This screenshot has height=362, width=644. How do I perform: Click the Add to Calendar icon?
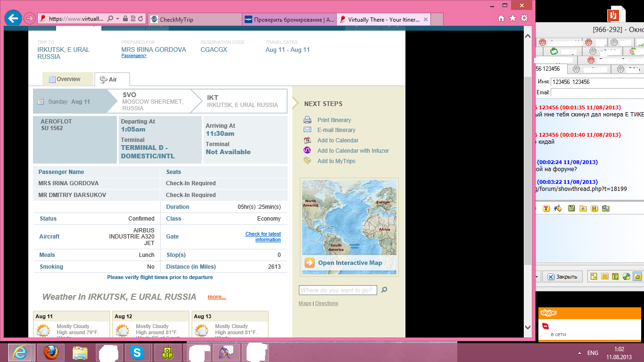pyautogui.click(x=307, y=140)
